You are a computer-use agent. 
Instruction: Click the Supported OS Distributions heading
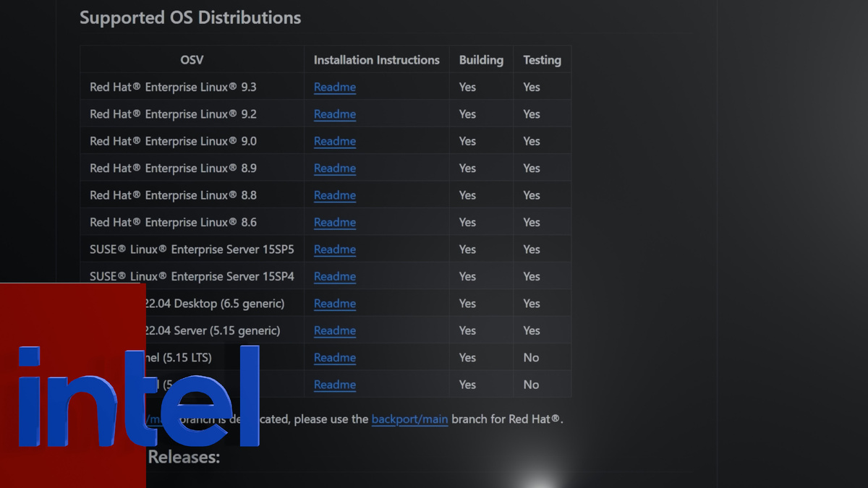click(x=190, y=18)
